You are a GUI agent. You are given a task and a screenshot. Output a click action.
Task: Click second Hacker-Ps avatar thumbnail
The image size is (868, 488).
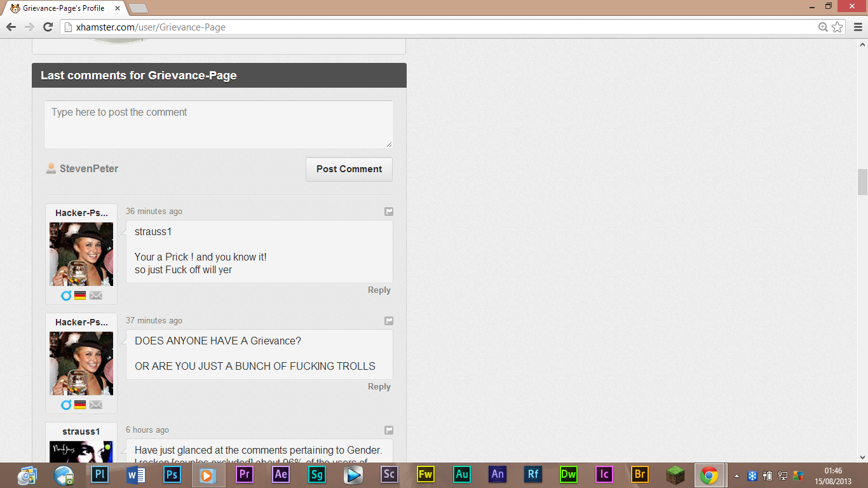point(81,363)
